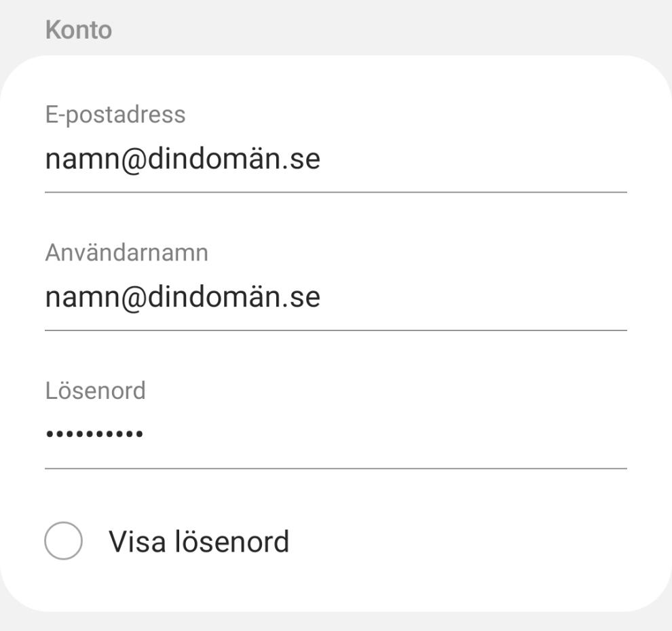Click the underline beneath the E-postadress value
The height and width of the screenshot is (631, 672).
click(336, 192)
